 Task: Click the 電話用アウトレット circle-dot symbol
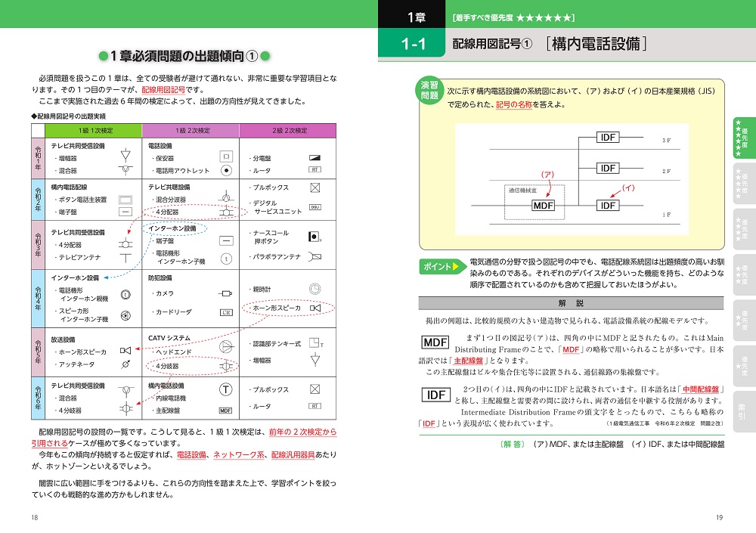point(226,170)
